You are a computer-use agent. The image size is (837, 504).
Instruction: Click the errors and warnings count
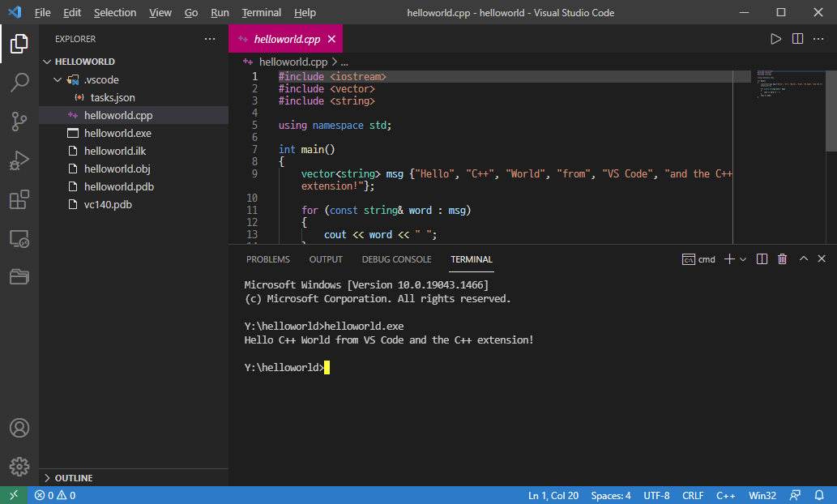pos(55,495)
